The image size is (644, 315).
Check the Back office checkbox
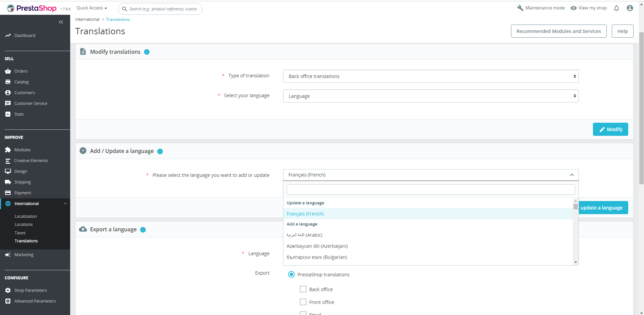(x=303, y=289)
